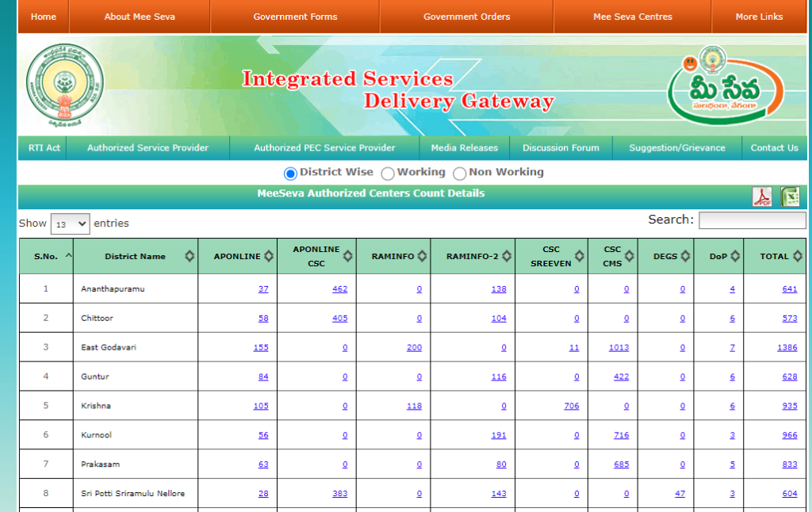Viewport: 812px width, 512px height.
Task: Click inside the Search input field
Action: [752, 220]
